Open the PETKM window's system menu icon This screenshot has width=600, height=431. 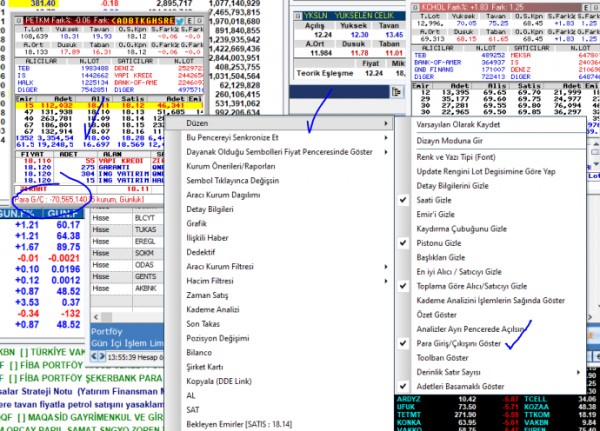pos(19,21)
